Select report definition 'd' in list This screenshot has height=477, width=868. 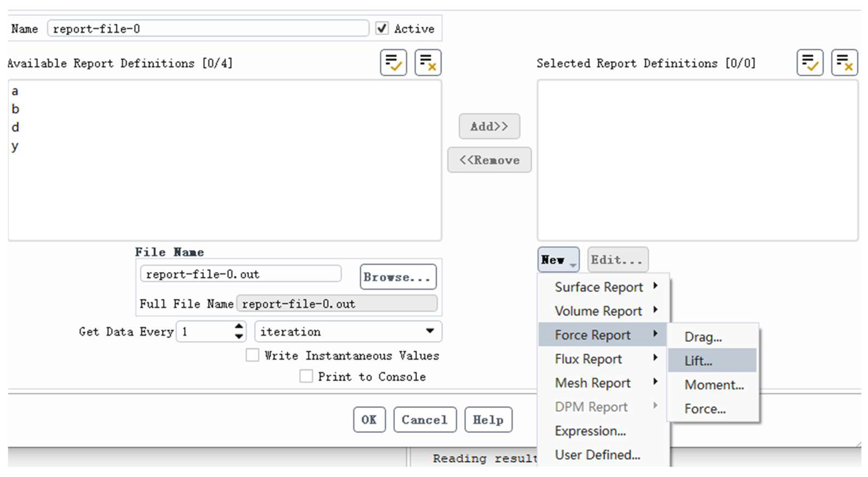[16, 127]
